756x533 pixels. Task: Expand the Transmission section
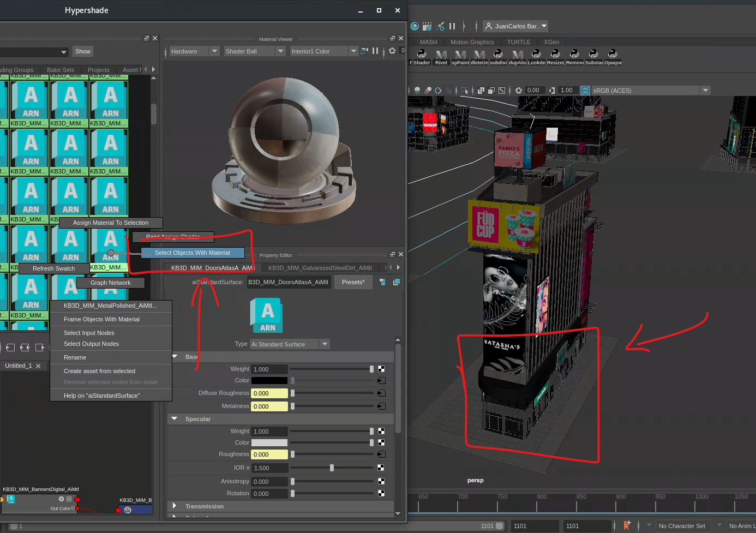point(175,506)
